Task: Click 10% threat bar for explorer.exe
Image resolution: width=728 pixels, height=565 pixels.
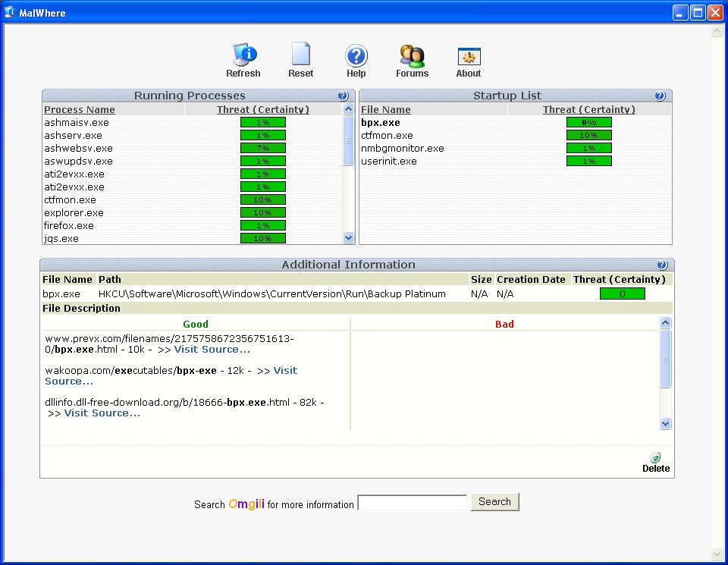Action: coord(263,212)
